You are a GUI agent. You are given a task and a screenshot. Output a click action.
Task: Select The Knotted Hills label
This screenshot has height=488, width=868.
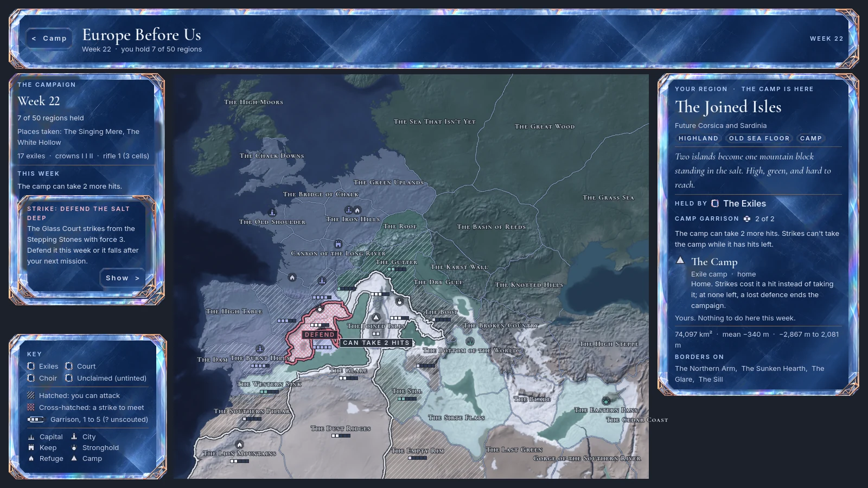click(x=529, y=285)
